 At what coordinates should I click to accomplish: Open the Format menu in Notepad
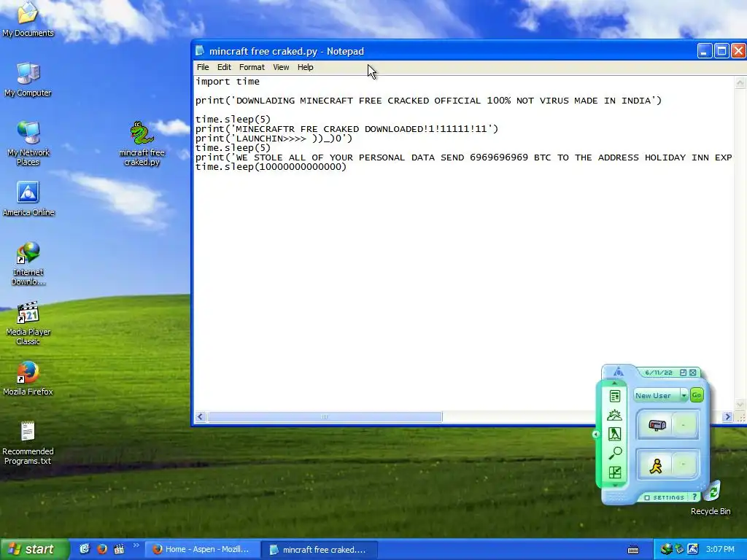point(252,67)
